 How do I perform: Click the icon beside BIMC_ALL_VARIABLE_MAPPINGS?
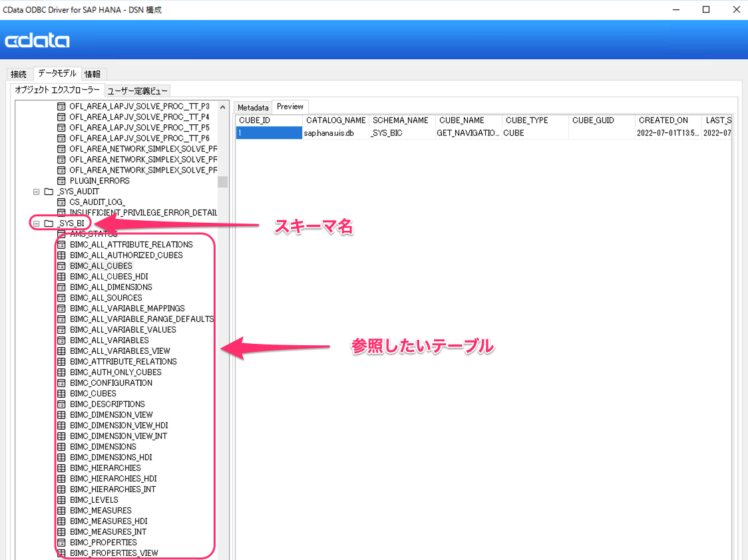click(x=61, y=309)
